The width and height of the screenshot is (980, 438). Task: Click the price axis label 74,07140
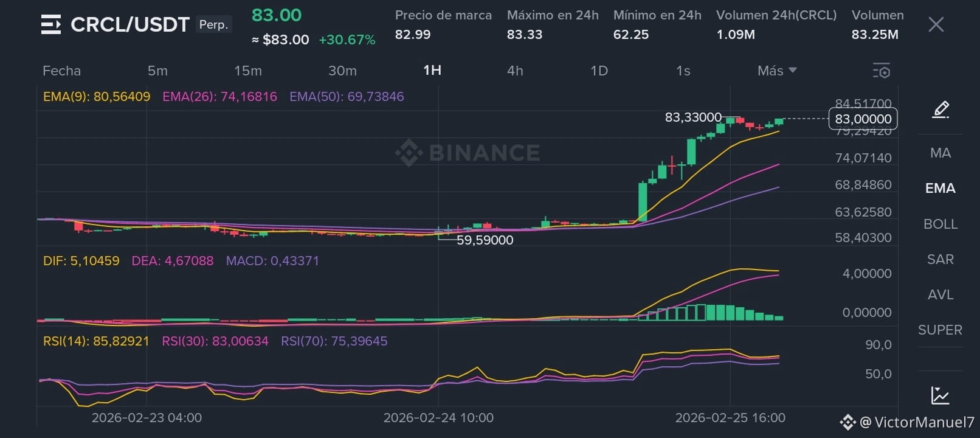point(863,158)
